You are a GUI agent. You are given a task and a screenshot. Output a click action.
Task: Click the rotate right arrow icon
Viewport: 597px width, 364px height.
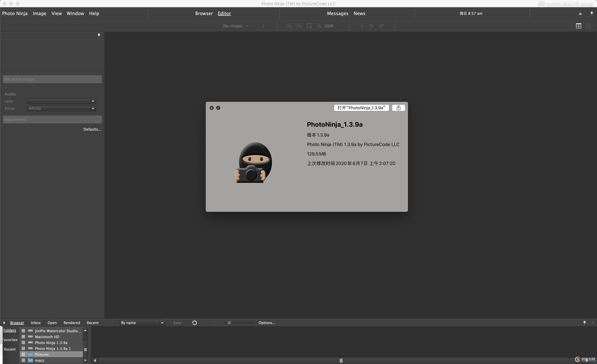tap(382, 26)
